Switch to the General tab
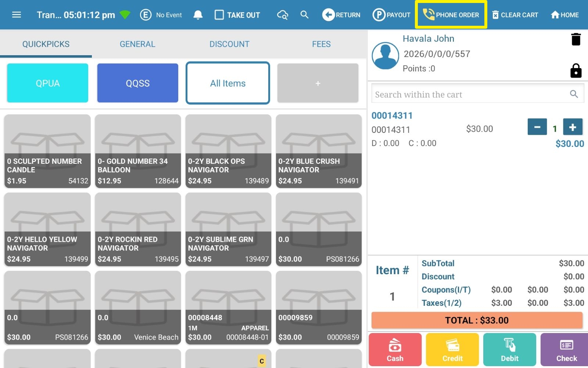 (137, 44)
